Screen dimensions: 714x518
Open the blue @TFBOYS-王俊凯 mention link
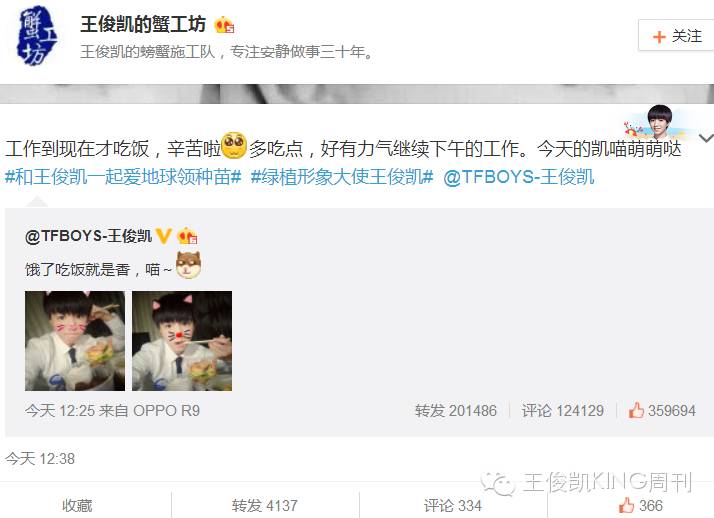[x=519, y=177]
